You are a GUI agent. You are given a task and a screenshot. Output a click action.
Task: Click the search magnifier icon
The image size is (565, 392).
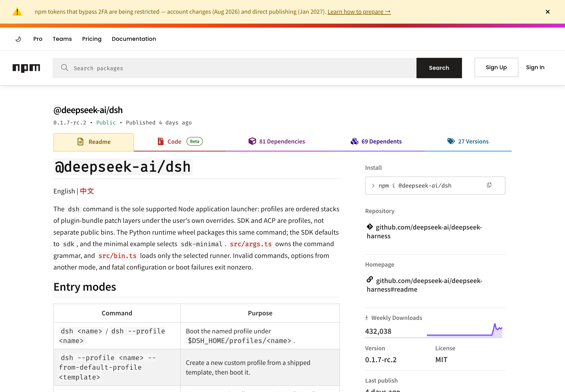[x=65, y=68]
